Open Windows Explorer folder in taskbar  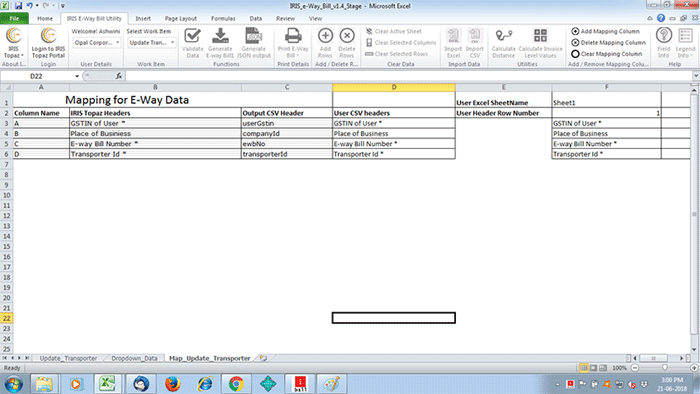[x=44, y=383]
